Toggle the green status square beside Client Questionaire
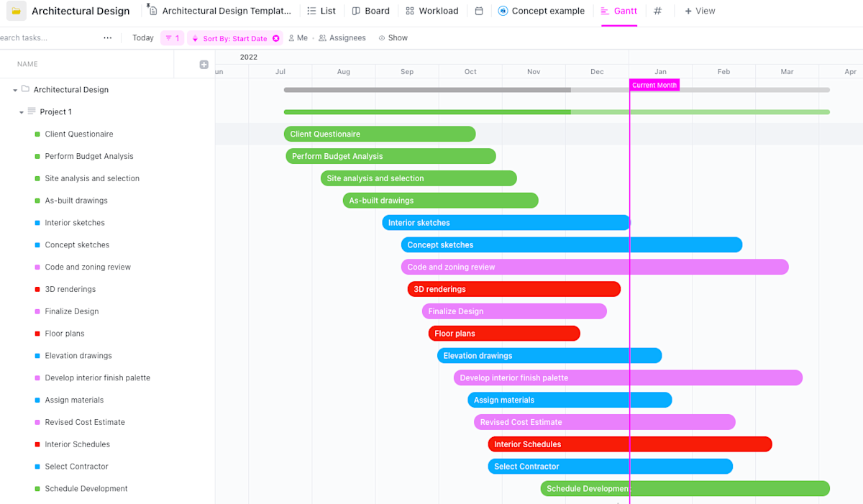The image size is (863, 504). (37, 134)
